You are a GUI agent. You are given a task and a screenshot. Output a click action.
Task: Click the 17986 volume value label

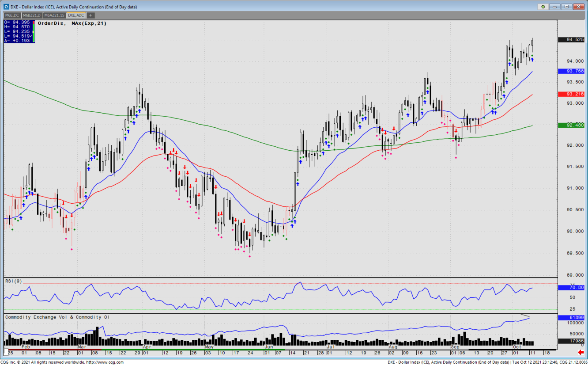571,341
